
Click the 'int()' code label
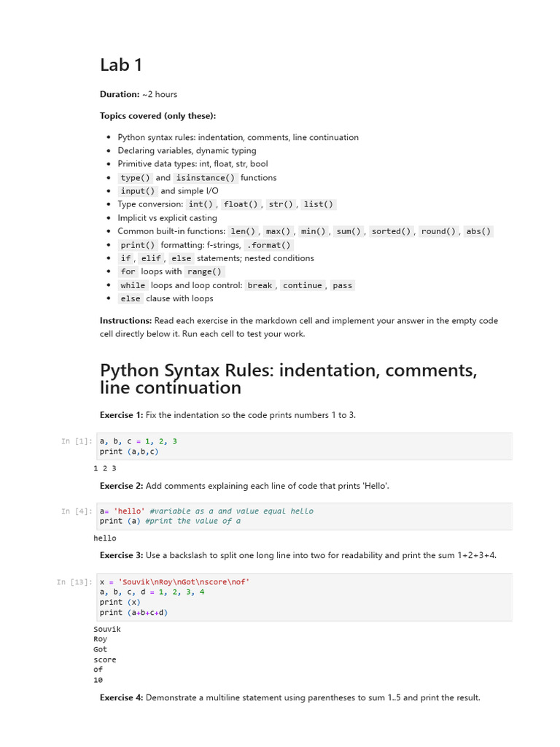click(201, 204)
